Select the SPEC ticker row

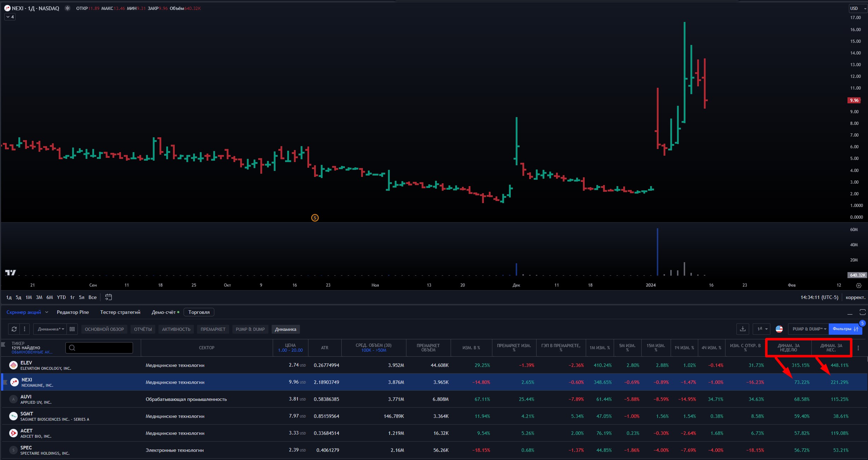tap(434, 450)
